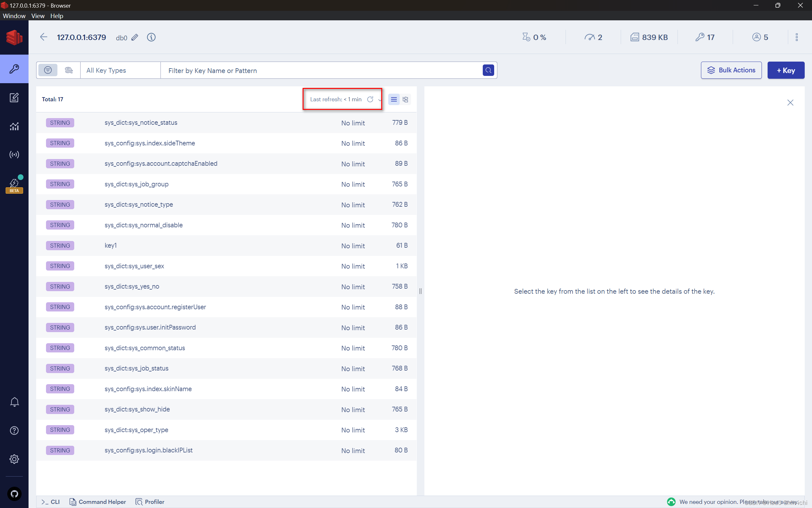Select key sys_config:sys.login.blackIPList

coord(226,451)
